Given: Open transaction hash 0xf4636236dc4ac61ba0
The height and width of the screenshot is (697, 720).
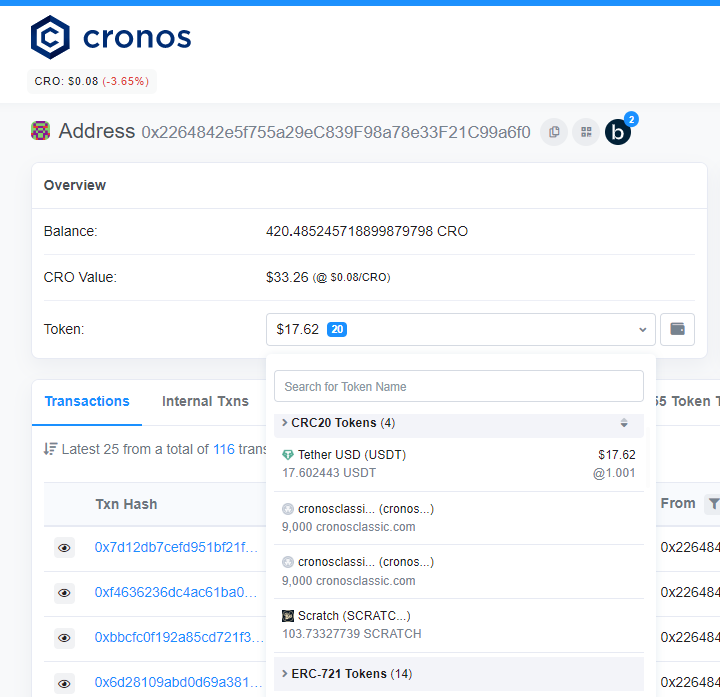Looking at the screenshot, I should coord(176,592).
